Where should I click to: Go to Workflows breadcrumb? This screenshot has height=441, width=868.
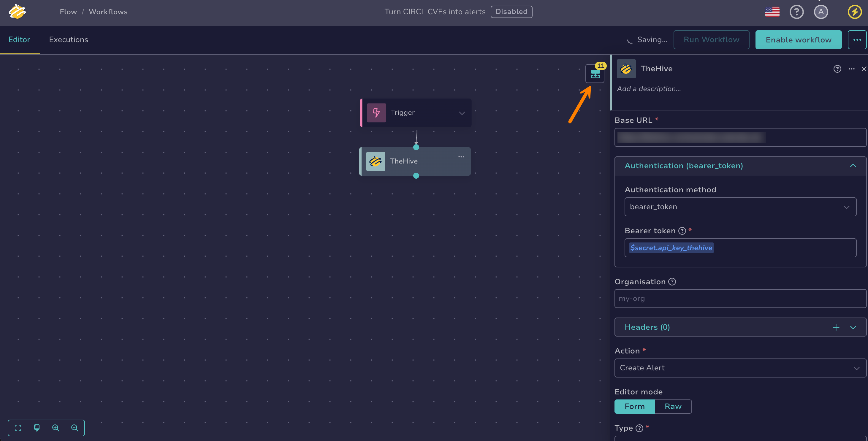[108, 12]
